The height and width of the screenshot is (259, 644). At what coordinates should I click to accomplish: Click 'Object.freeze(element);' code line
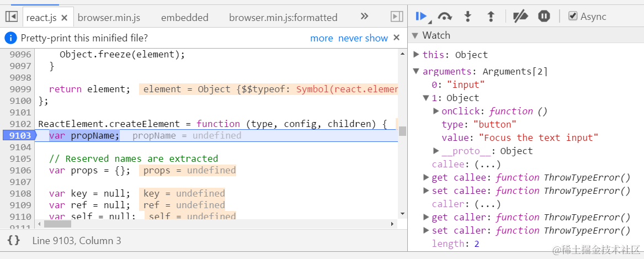[123, 54]
